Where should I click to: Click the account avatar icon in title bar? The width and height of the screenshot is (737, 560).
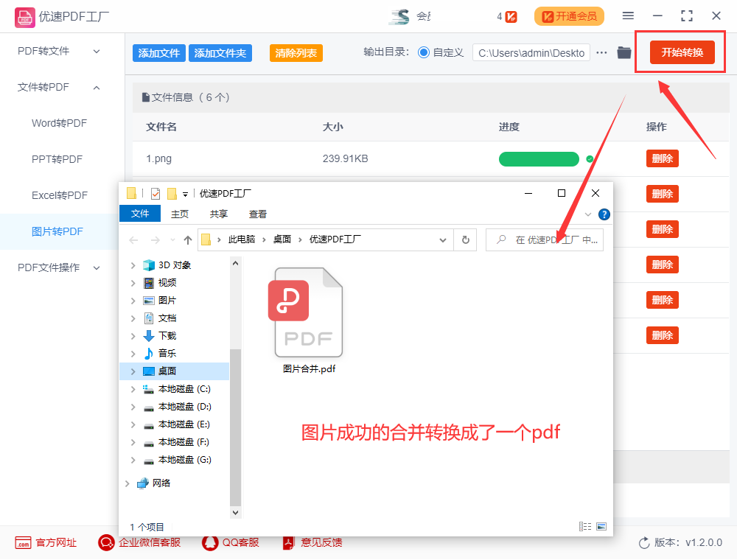[399, 17]
